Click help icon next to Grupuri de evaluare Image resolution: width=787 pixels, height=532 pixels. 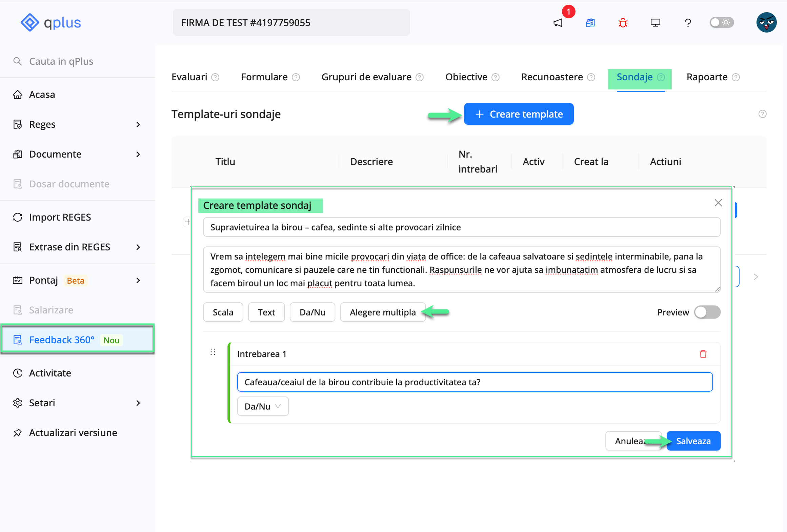pyautogui.click(x=420, y=78)
